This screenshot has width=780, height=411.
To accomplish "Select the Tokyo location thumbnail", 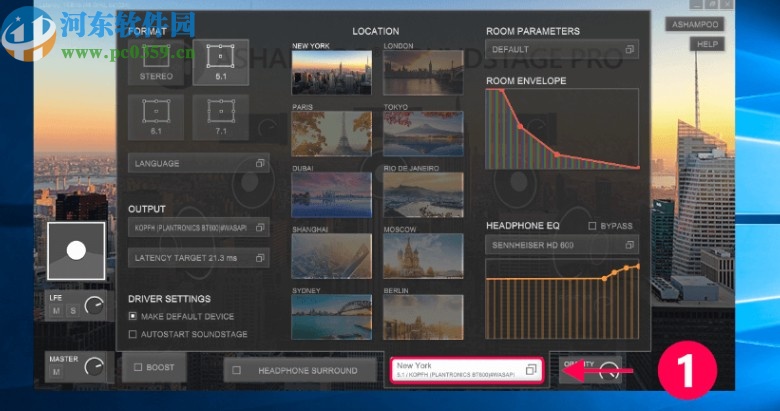I will click(423, 133).
